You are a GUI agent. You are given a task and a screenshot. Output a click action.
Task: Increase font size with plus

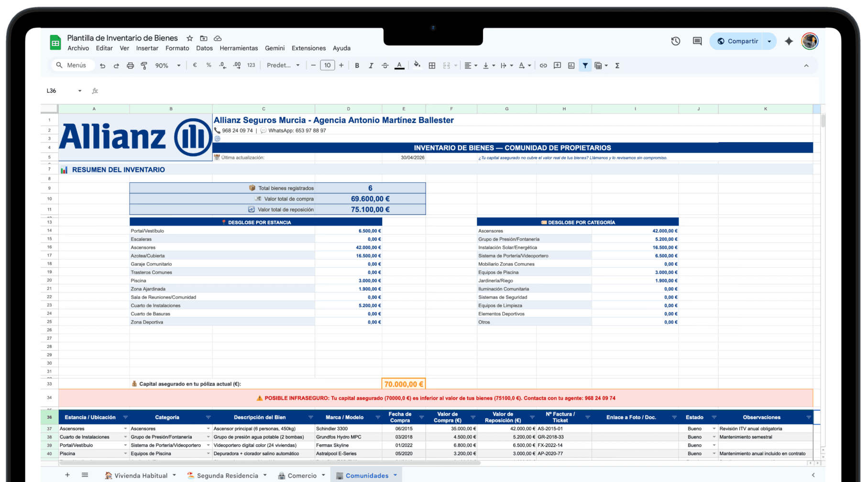(341, 65)
